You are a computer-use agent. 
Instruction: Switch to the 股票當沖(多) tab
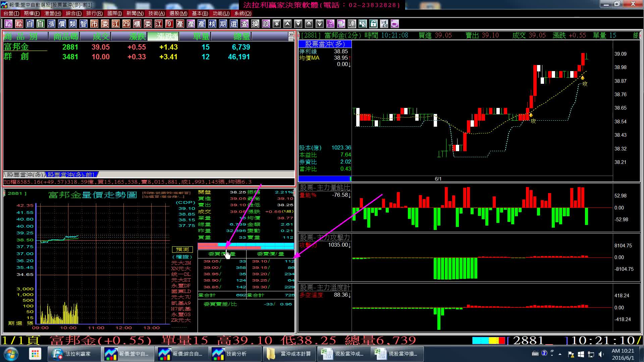[x=25, y=175]
